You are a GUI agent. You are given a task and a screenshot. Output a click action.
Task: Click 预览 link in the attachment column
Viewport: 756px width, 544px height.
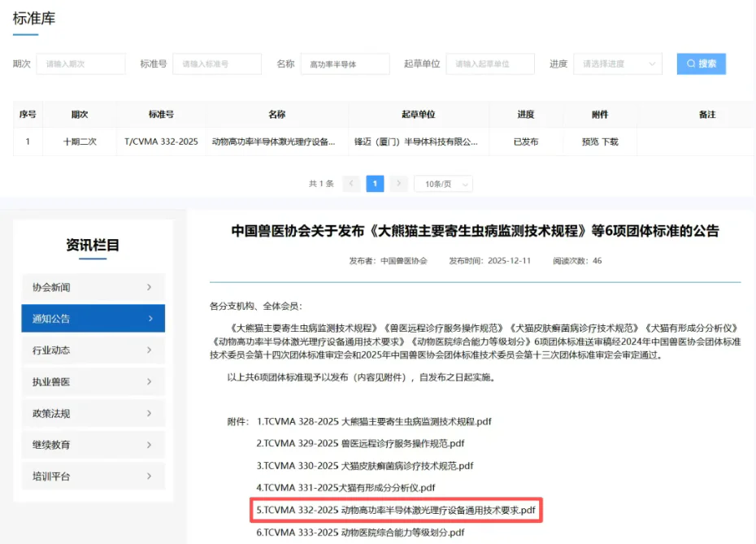click(x=590, y=141)
